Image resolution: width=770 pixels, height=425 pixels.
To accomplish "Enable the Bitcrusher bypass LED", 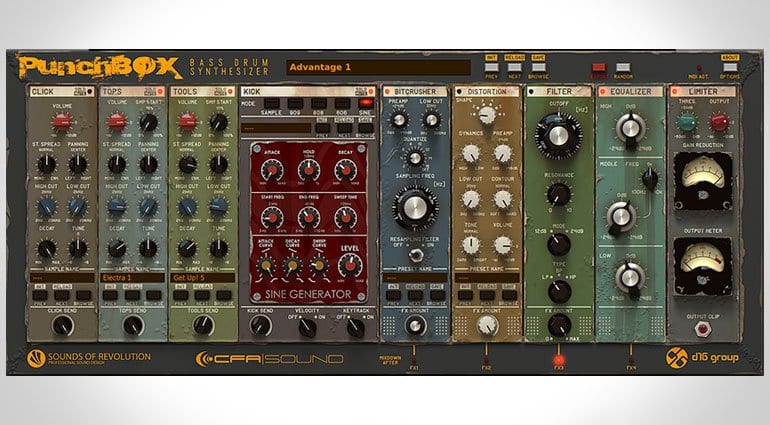I will point(387,92).
